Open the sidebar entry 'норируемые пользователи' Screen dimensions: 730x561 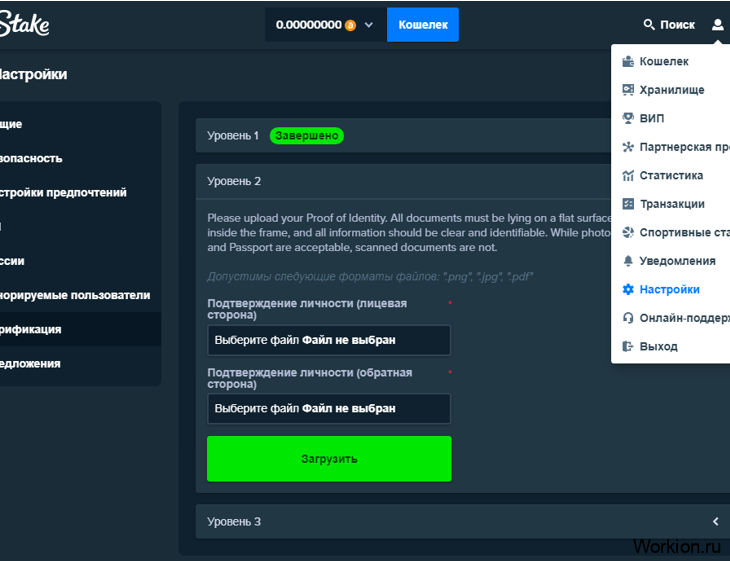(81, 295)
